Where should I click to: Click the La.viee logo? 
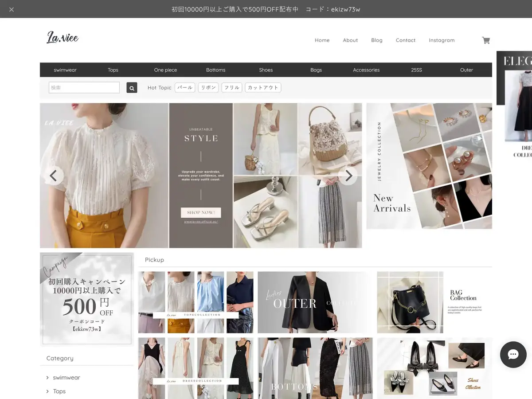click(x=63, y=38)
